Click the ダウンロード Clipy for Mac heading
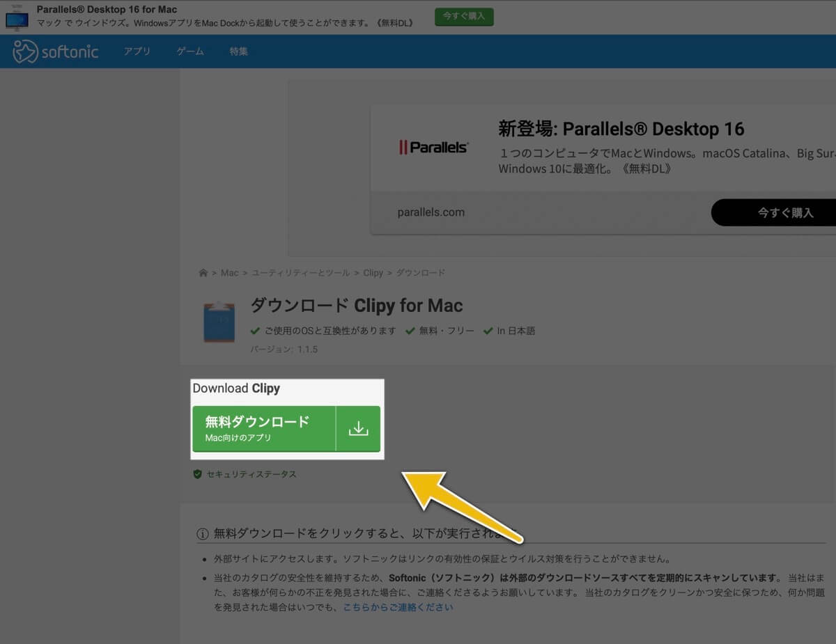The width and height of the screenshot is (836, 644). pyautogui.click(x=357, y=306)
